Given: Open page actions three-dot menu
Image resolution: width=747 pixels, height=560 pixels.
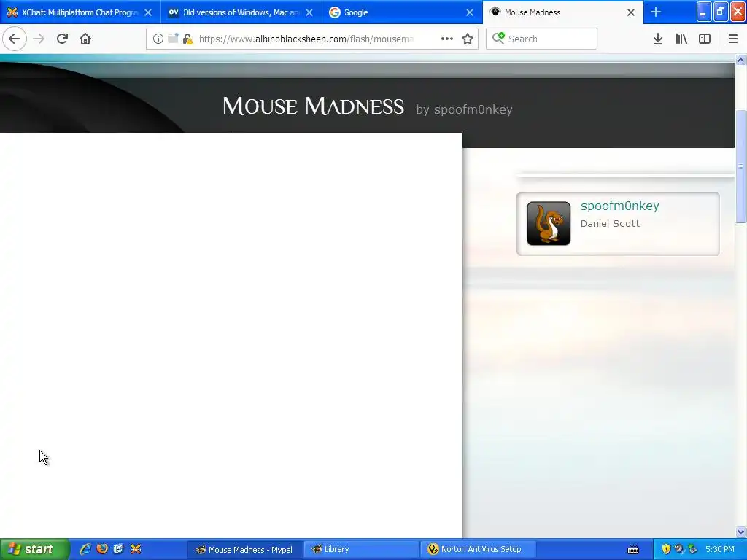Looking at the screenshot, I should [x=447, y=39].
